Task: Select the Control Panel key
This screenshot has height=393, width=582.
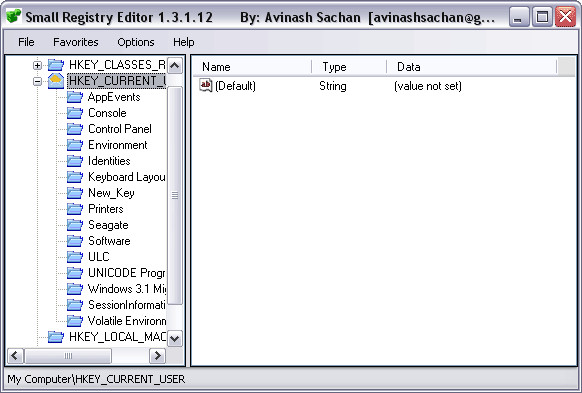Action: tap(120, 129)
